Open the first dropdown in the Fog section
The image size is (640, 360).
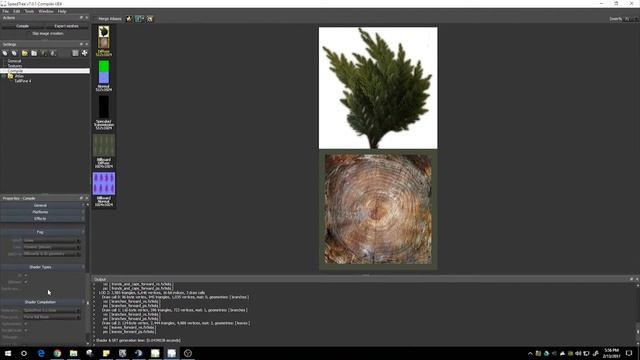[51, 241]
